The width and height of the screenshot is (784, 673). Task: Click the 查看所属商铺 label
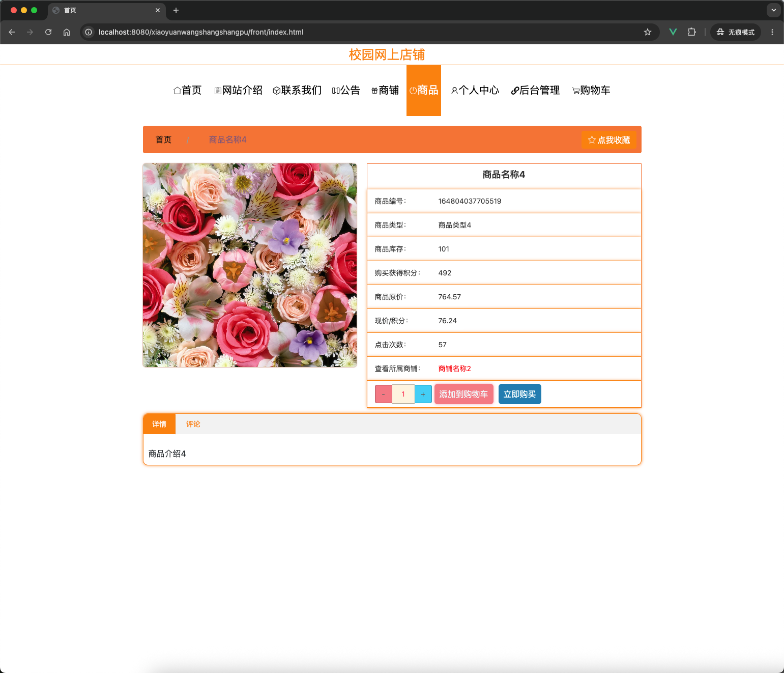(397, 369)
